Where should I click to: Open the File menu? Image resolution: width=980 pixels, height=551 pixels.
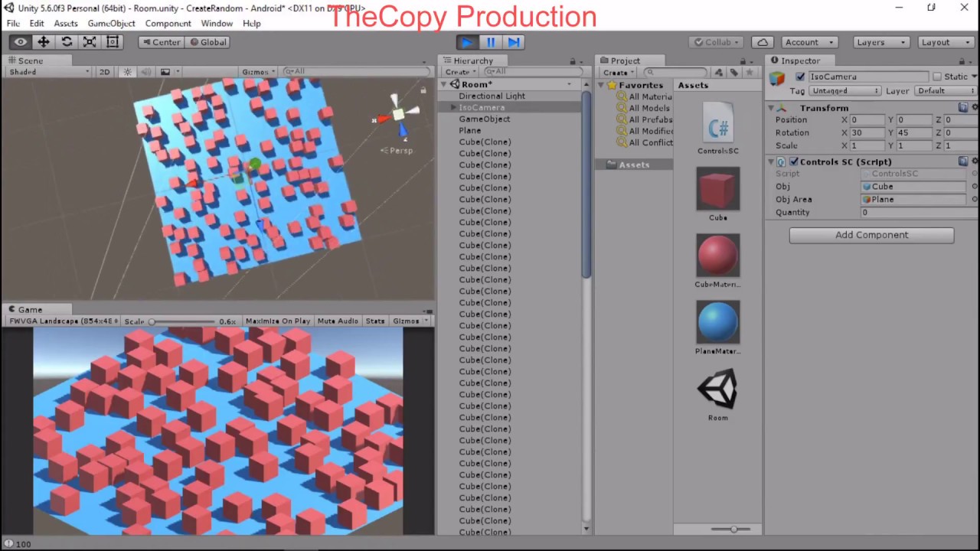[13, 24]
